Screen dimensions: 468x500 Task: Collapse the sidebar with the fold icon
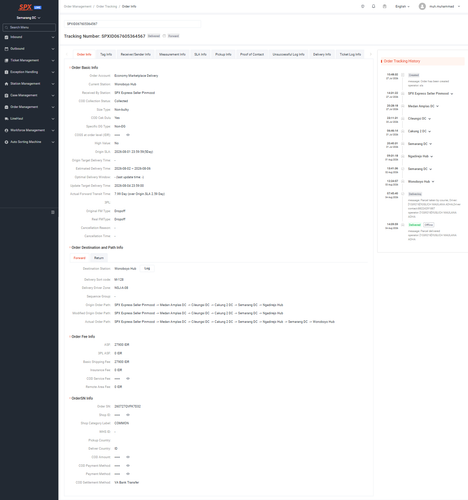click(53, 212)
